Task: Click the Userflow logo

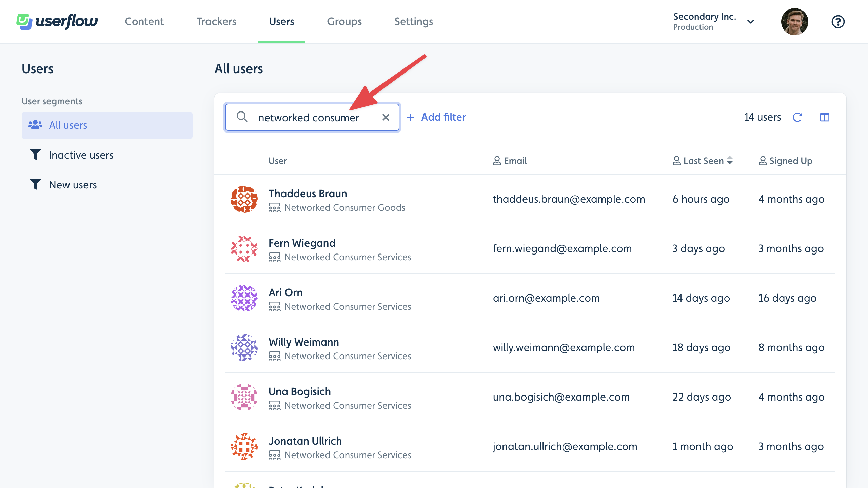Action: (x=57, y=21)
